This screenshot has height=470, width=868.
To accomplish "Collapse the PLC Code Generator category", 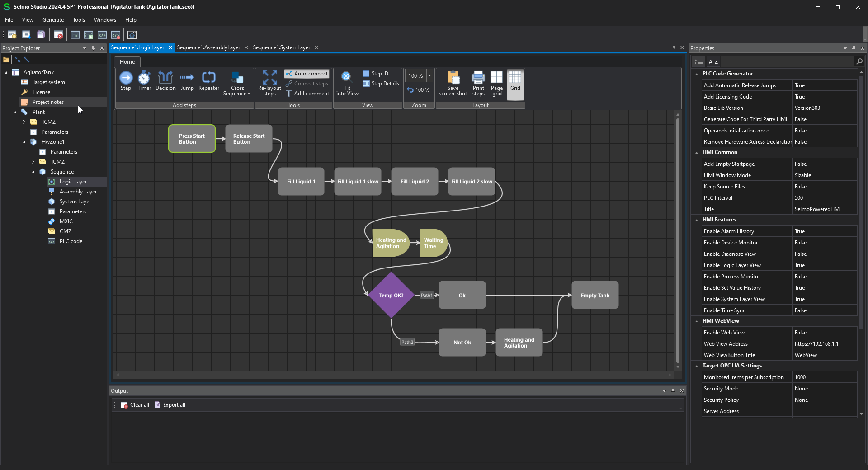I will [x=697, y=74].
